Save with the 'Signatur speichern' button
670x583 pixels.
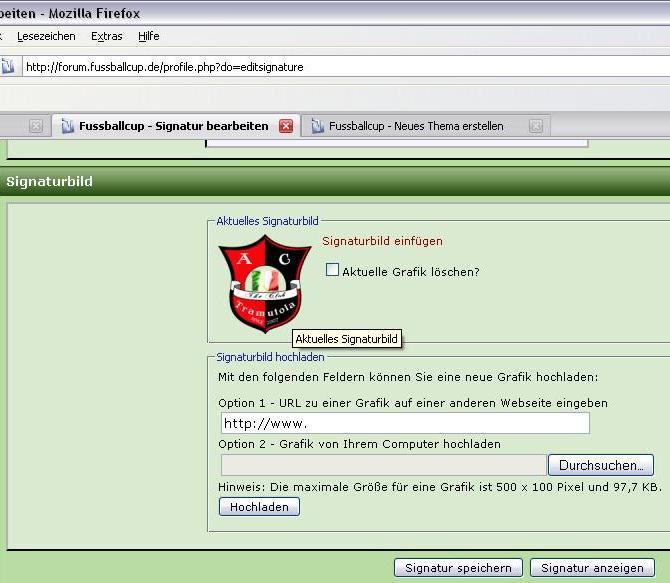pos(458,568)
